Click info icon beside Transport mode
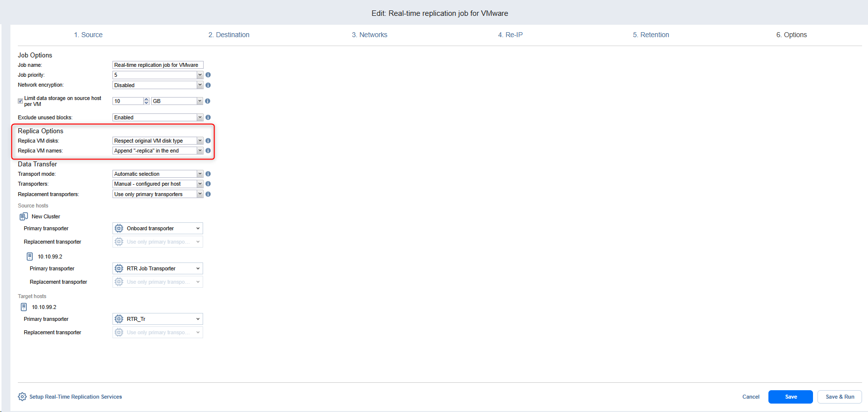 point(208,174)
